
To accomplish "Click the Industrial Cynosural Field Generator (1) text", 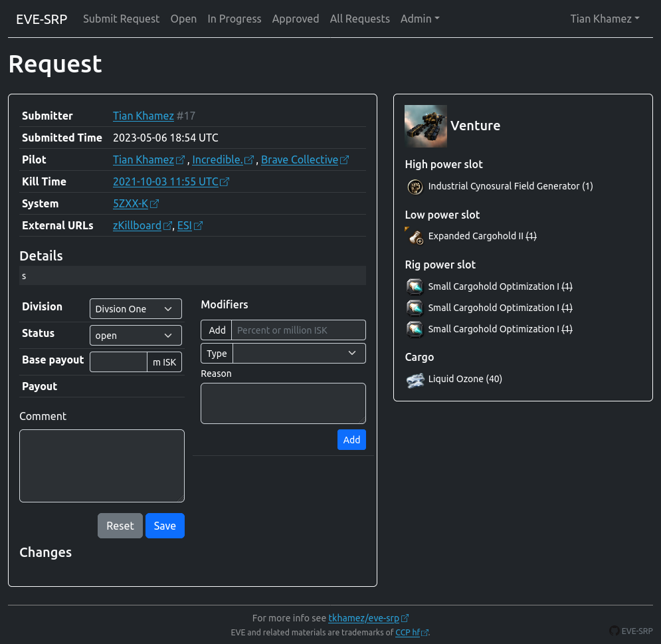I will coord(510,186).
